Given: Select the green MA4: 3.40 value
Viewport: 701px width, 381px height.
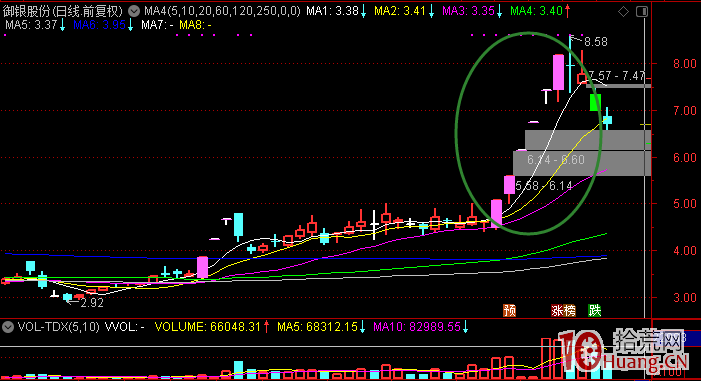Looking at the screenshot, I should 536,11.
